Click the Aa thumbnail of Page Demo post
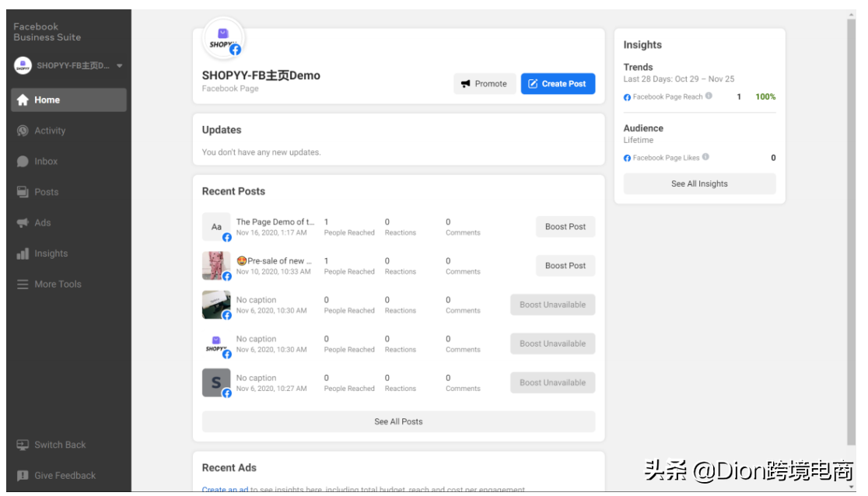Image resolution: width=868 pixels, height=496 pixels. point(216,226)
